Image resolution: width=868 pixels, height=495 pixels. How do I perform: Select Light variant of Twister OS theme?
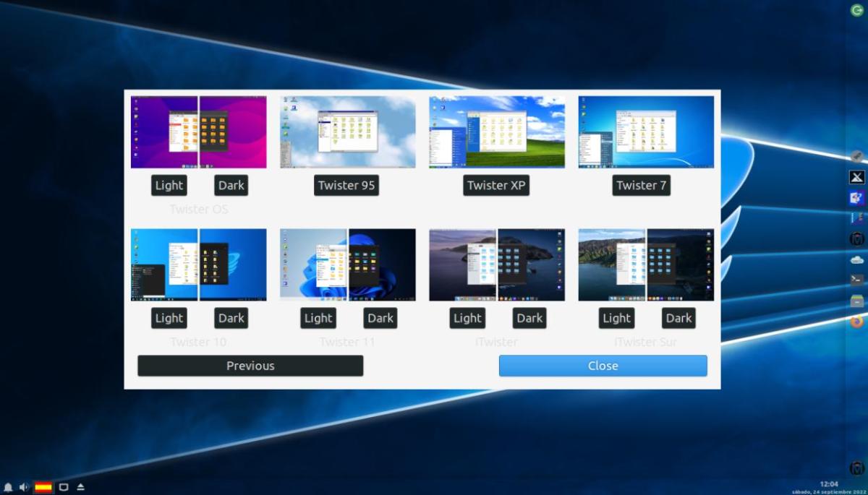(x=169, y=185)
